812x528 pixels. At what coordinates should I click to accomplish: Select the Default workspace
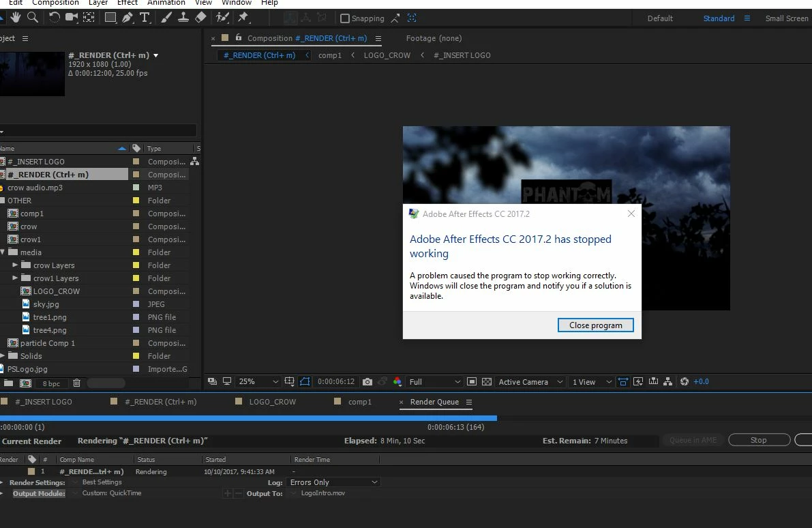[x=660, y=18]
